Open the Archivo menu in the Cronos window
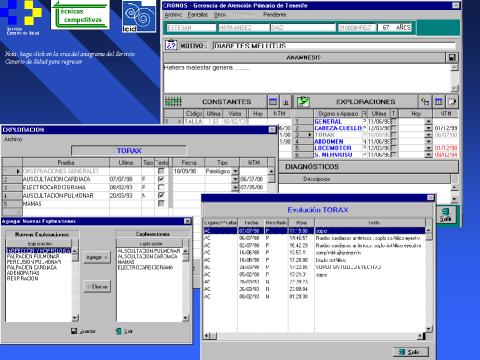The width and height of the screenshot is (480, 360). pos(173,15)
